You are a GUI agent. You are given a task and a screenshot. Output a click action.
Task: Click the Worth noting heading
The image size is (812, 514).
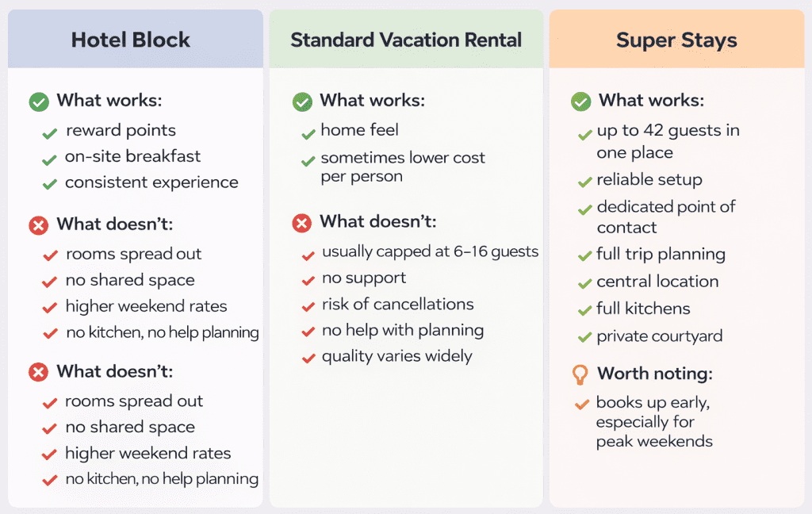click(x=655, y=374)
